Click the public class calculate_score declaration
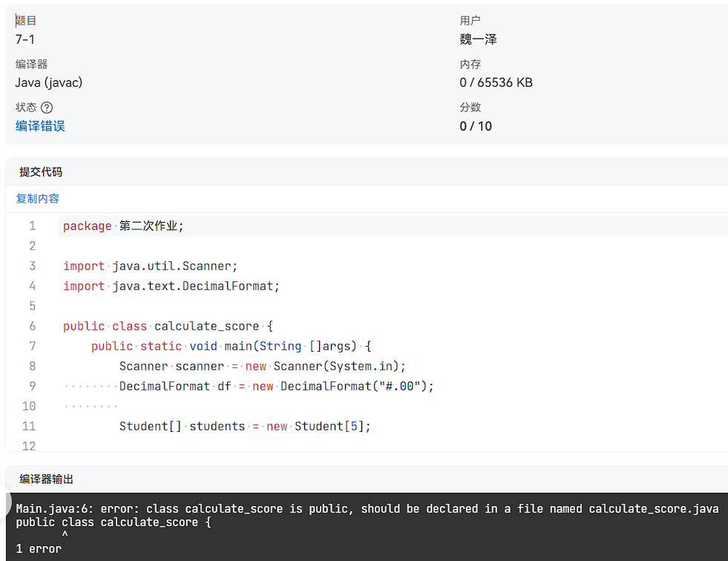The height and width of the screenshot is (561, 728). click(x=168, y=326)
